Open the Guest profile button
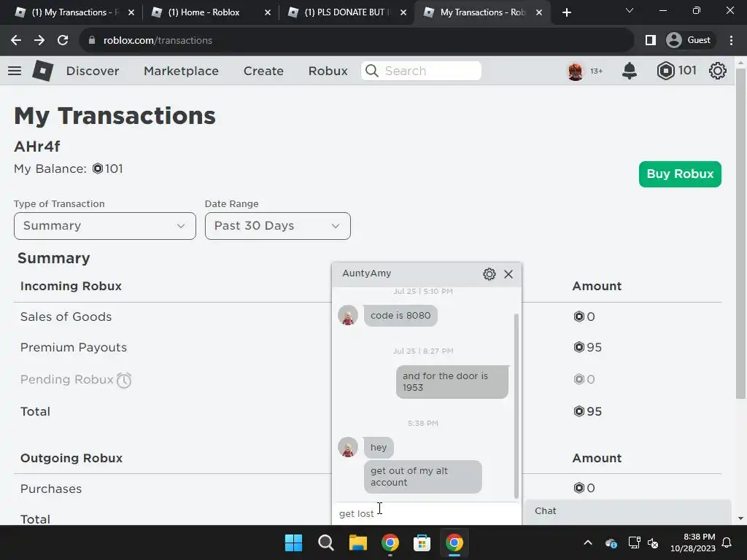This screenshot has width=747, height=560. pos(691,41)
